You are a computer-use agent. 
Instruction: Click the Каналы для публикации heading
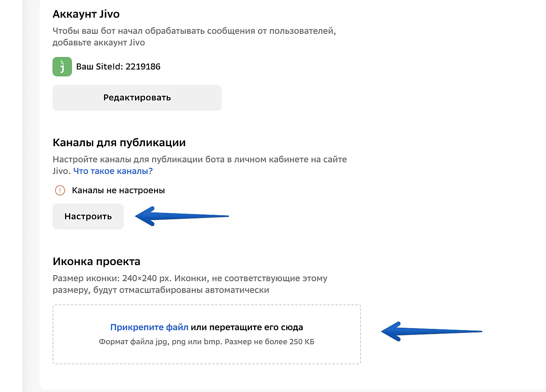coord(119,143)
